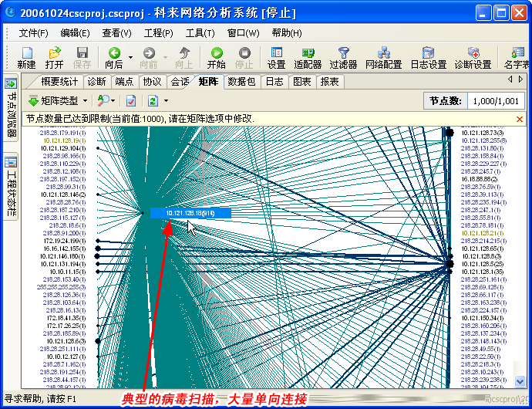Screen dimensions: 532x409
Task: Click the 打开 (Open) folder icon
Action: click(x=54, y=53)
